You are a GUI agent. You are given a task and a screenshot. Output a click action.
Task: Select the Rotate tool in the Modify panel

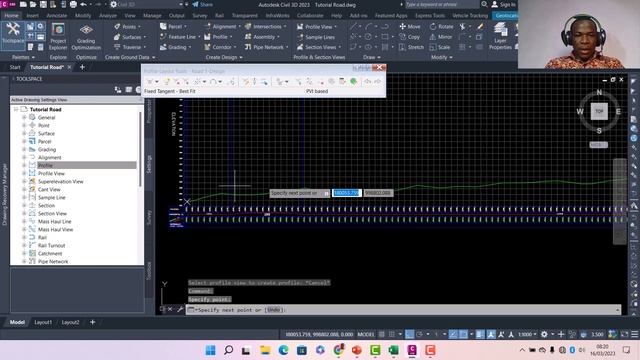441,27
